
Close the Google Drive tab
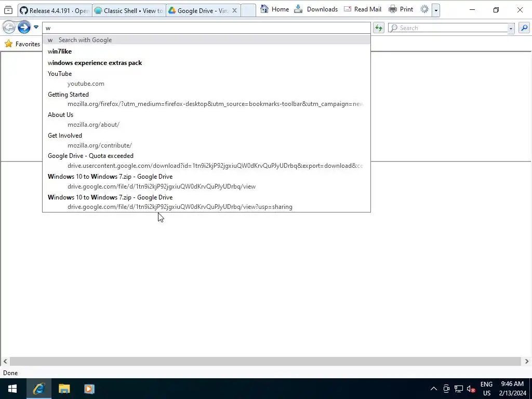click(x=234, y=10)
